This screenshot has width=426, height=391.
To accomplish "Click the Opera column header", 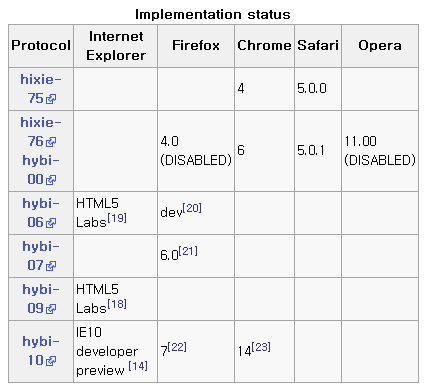I will click(380, 46).
